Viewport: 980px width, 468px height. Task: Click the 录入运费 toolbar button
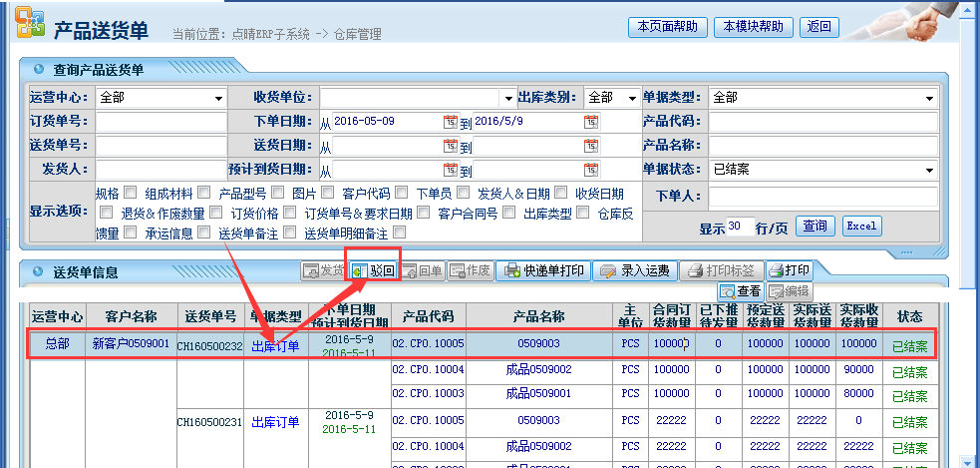[x=633, y=270]
